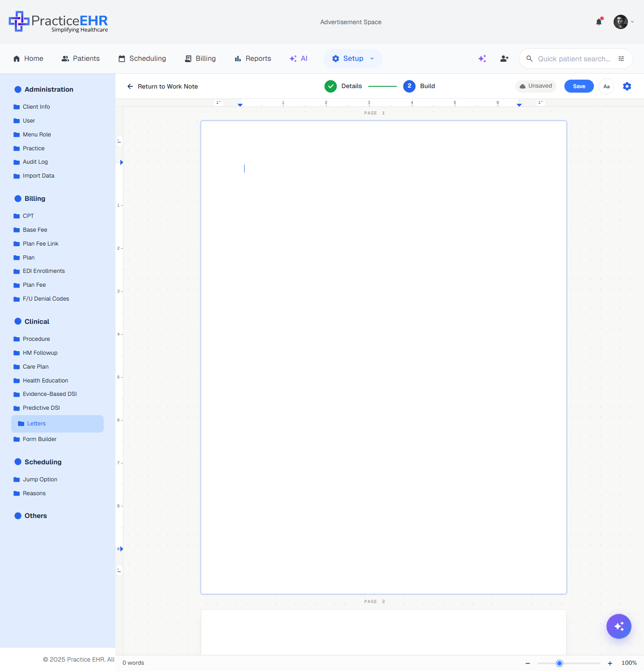Click the bottom margin vertical ruler marker

coord(121,549)
